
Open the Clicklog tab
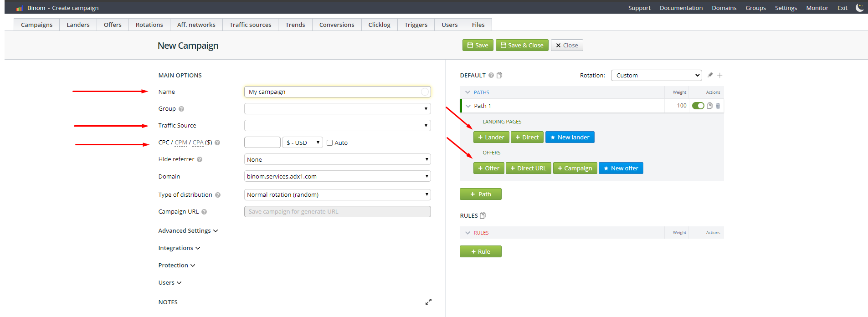tap(380, 25)
